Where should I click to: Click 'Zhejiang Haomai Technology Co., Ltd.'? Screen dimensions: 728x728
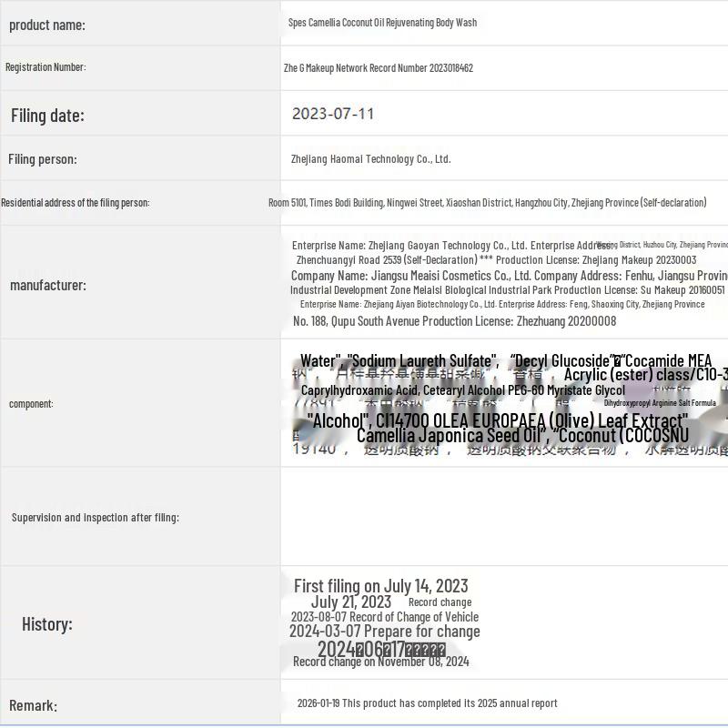(x=371, y=159)
